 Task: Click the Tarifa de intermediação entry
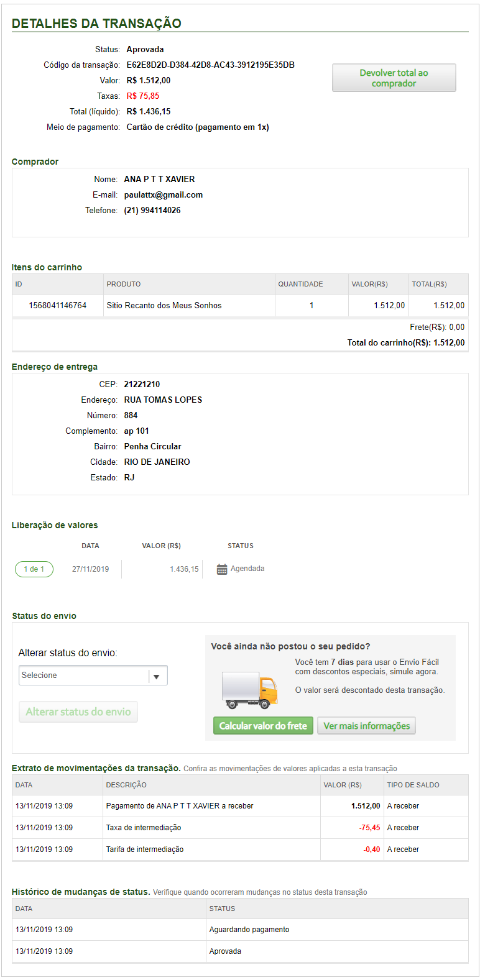coord(145,849)
